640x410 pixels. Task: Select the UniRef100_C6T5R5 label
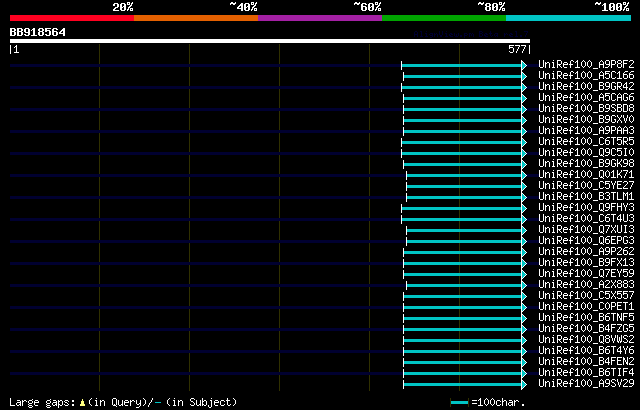click(586, 142)
